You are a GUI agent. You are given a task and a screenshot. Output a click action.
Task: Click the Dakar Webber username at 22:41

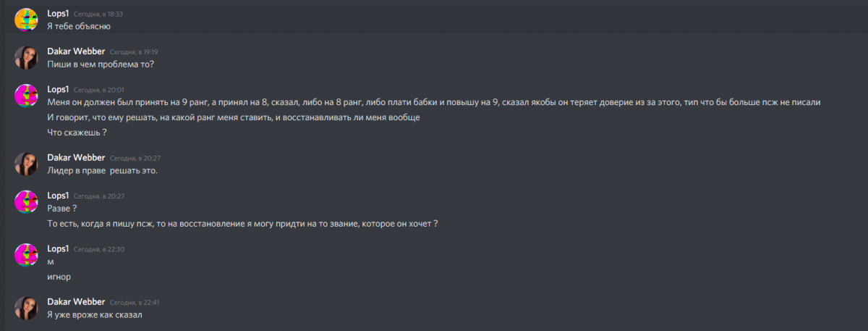[x=76, y=301]
